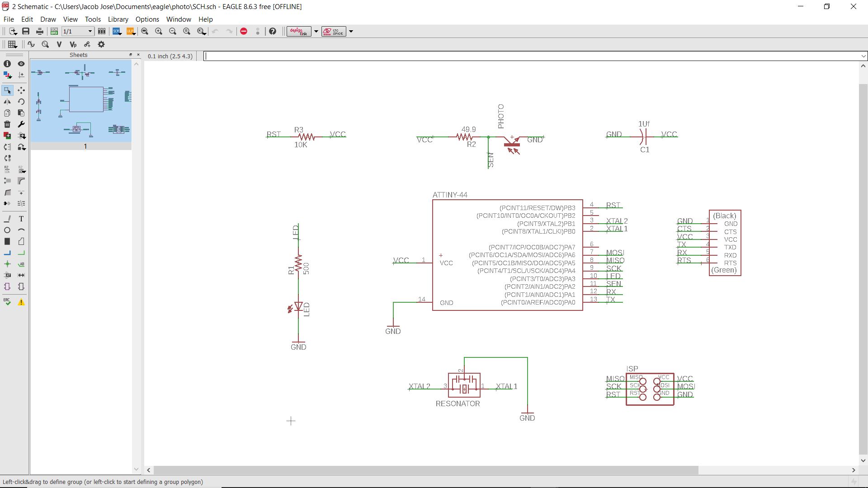
Task: Select sheet 1 thumbnail in Sheets panel
Action: (81, 101)
